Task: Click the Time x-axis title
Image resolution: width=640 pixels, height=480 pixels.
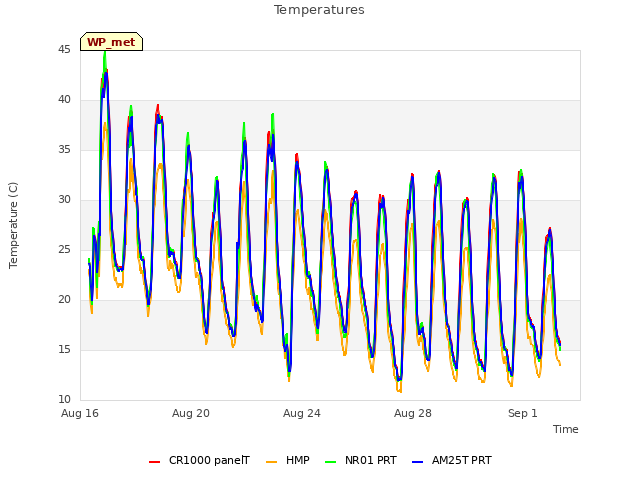Action: (566, 429)
